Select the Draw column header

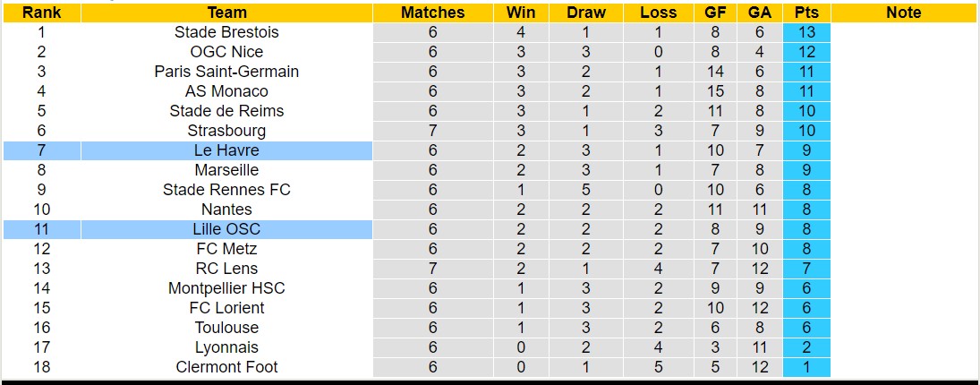coord(586,13)
